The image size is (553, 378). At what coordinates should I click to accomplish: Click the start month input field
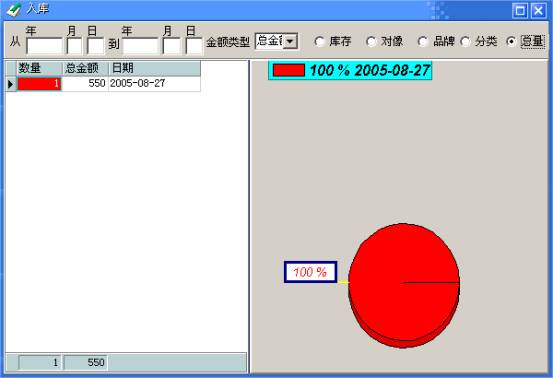tap(74, 46)
